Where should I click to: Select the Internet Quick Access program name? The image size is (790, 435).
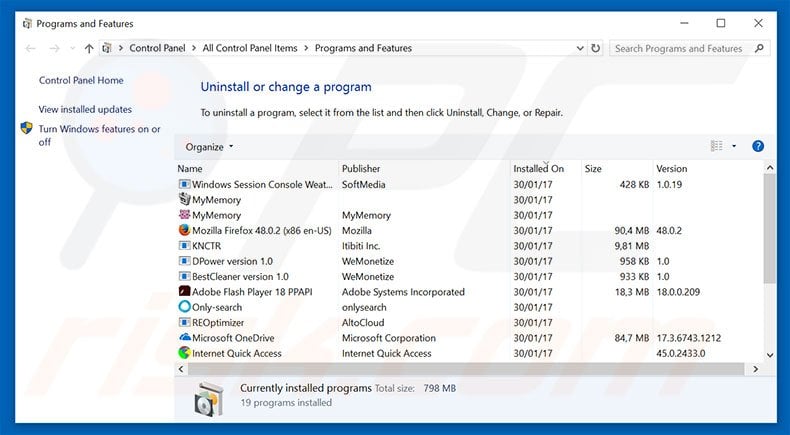tap(237, 353)
